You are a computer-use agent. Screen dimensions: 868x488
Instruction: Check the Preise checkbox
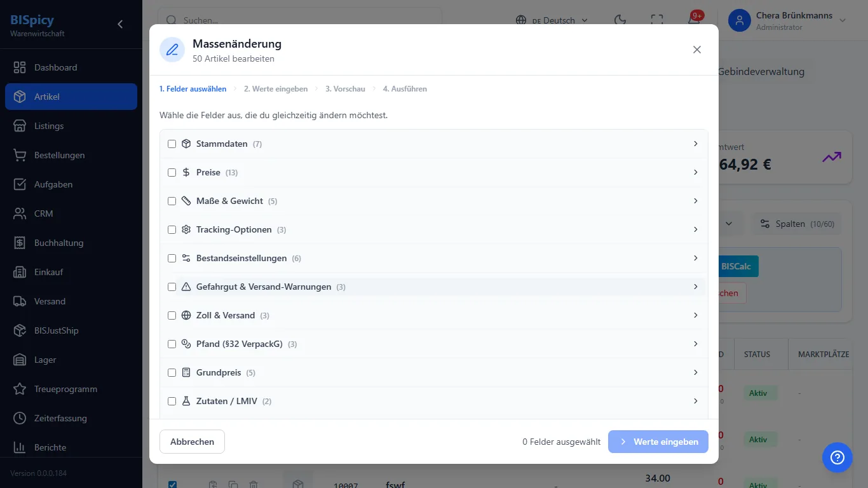pyautogui.click(x=172, y=173)
